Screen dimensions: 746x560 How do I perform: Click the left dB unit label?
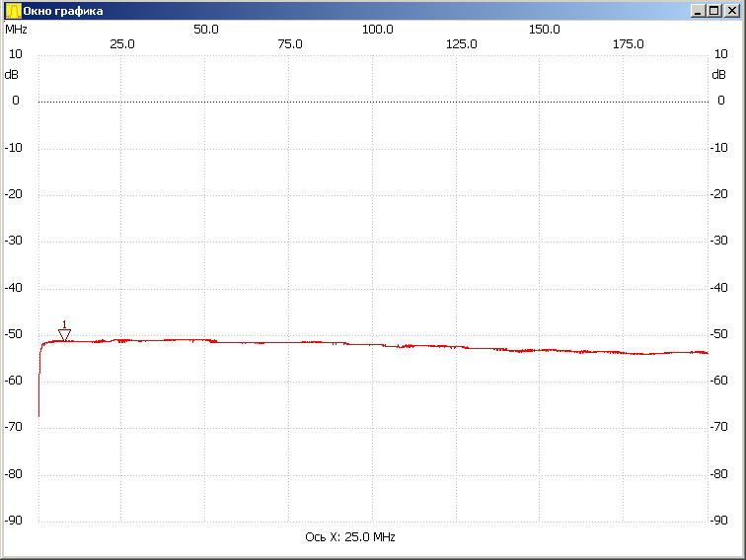[x=12, y=75]
